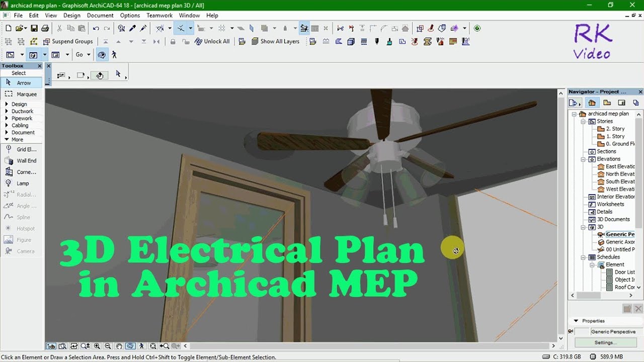
Task: Select the Spline tool
Action: coord(22,217)
